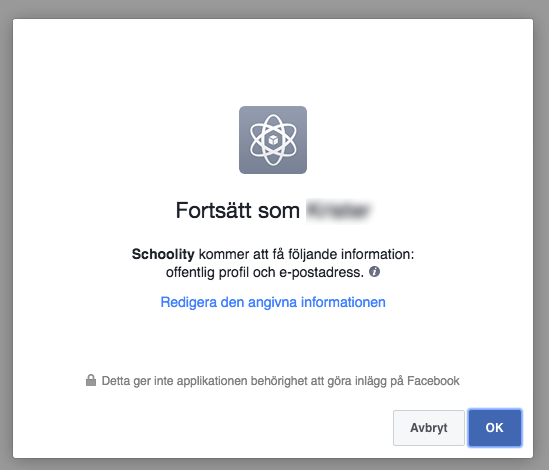The height and width of the screenshot is (470, 549).
Task: Click the word 'e-postadress' in permission text
Action: point(321,272)
